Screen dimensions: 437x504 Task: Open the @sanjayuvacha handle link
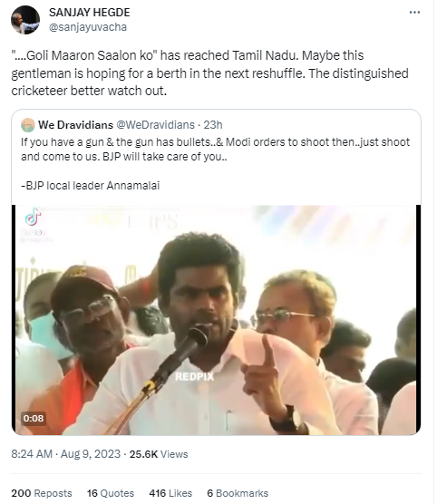pos(88,27)
